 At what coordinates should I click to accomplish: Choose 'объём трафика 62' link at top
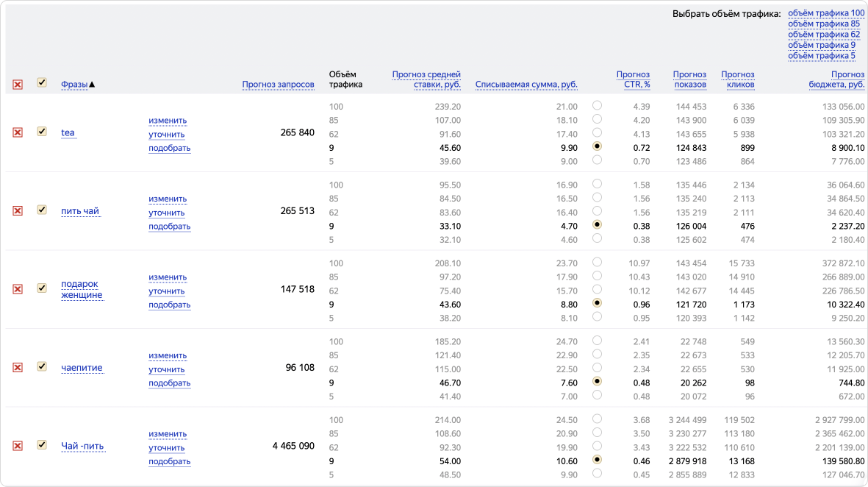823,35
